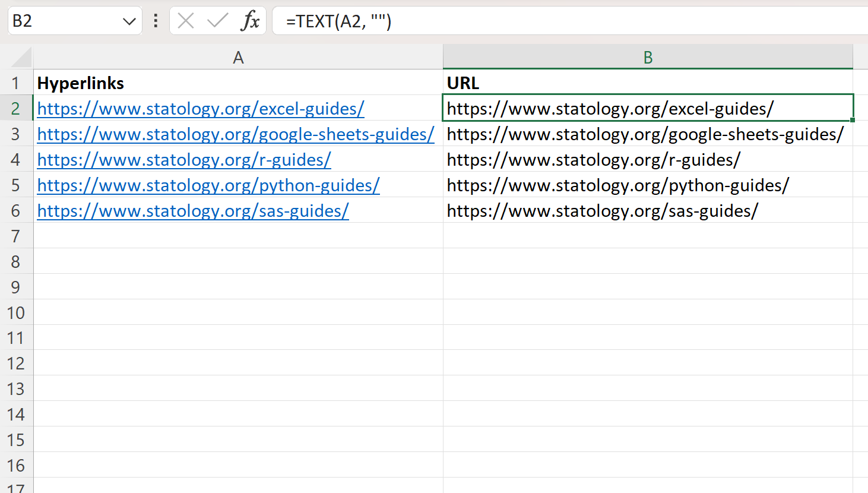The width and height of the screenshot is (868, 493).
Task: Select row 6 by its row header
Action: 17,210
